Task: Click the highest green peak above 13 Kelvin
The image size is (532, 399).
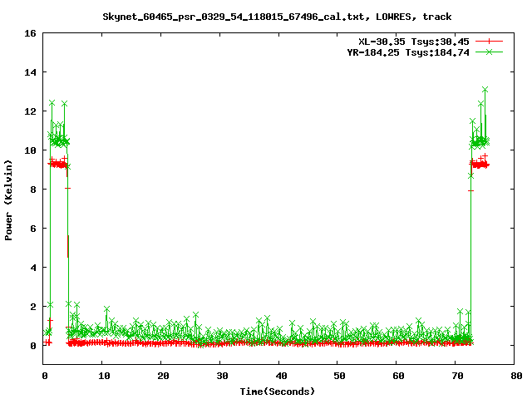Action: (x=485, y=90)
